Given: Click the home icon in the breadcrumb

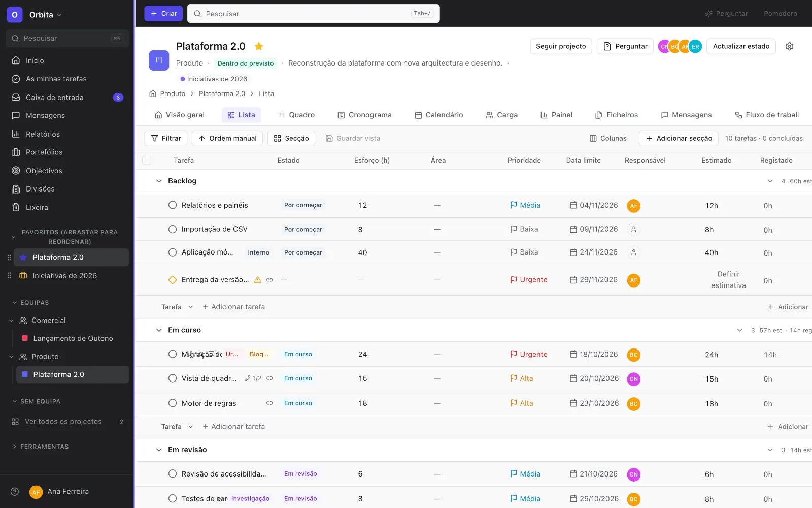Looking at the screenshot, I should tap(153, 93).
